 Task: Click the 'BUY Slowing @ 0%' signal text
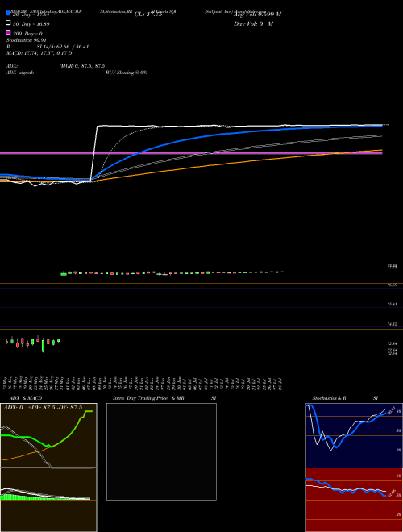click(127, 73)
